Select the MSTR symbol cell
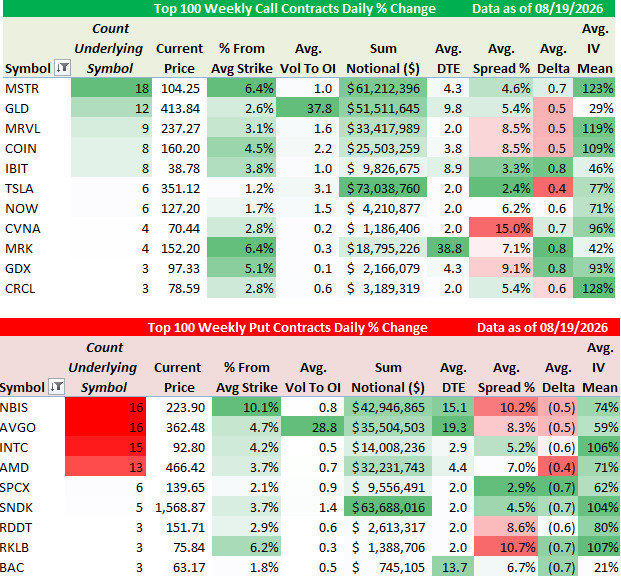Screen dimensions: 621x576 (x=37, y=88)
